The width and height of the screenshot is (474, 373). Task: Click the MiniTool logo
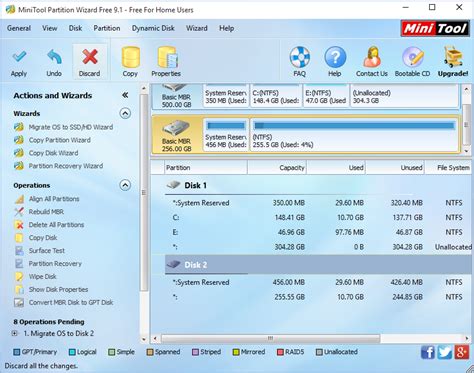pyautogui.click(x=435, y=29)
